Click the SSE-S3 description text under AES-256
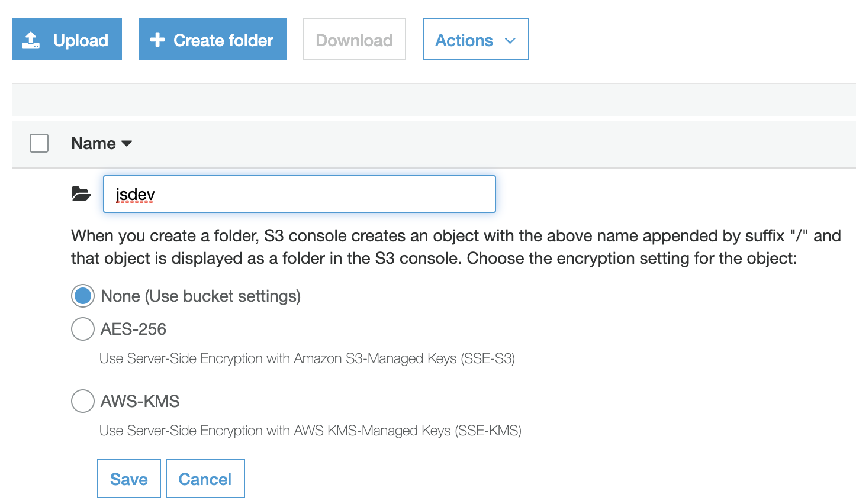856x504 pixels. click(307, 358)
